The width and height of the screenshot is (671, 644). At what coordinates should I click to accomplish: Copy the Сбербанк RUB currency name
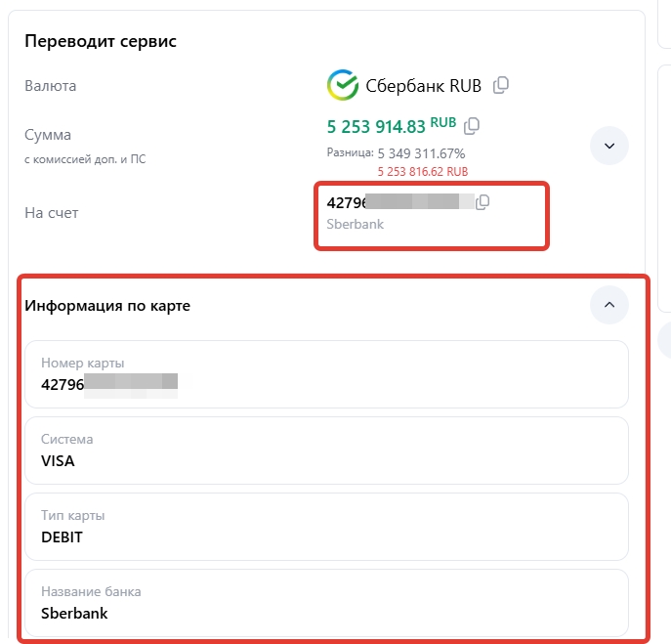coord(501,85)
